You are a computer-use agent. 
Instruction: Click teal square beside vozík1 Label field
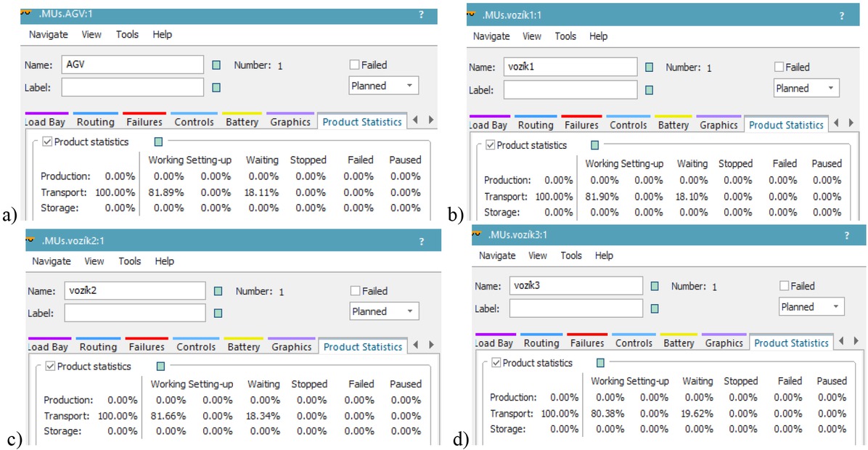pyautogui.click(x=649, y=90)
